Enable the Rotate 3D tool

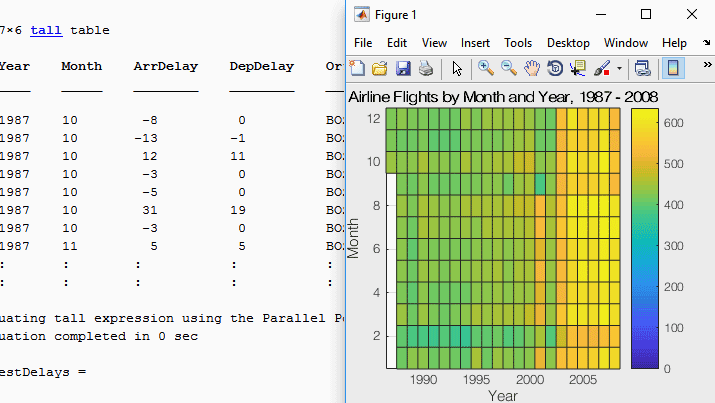point(555,69)
